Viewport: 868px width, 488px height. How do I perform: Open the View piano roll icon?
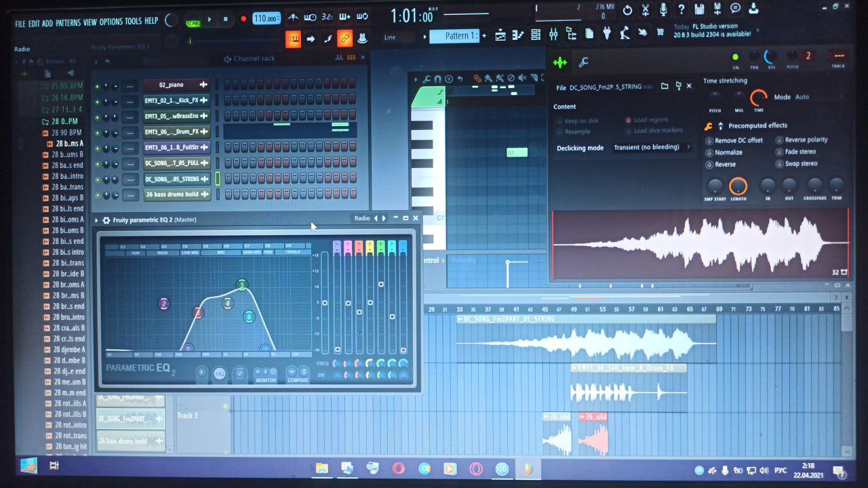518,35
